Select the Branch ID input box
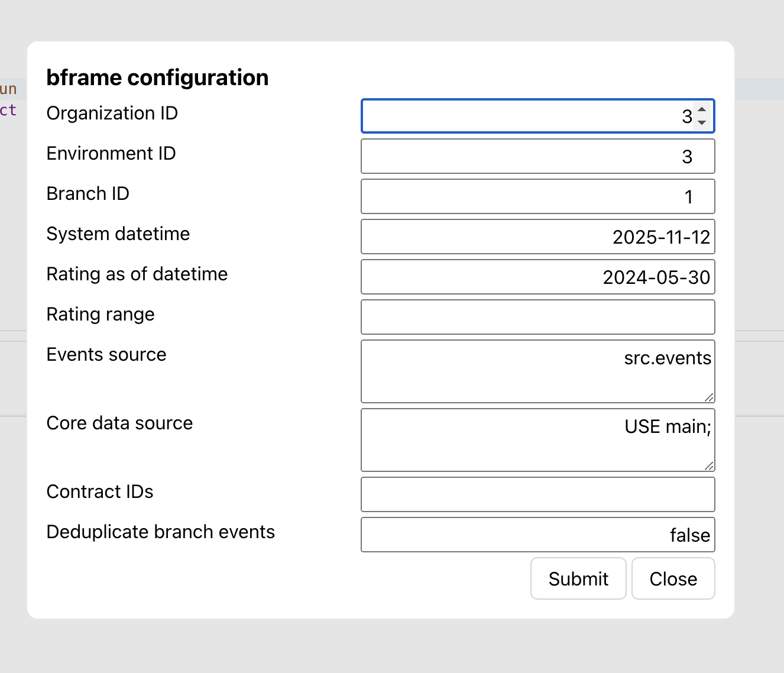 537,196
